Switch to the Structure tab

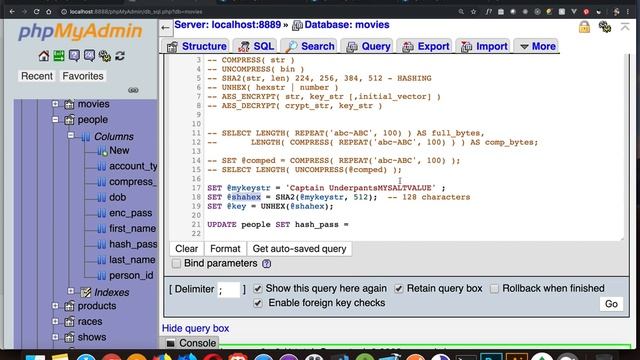[x=197, y=47]
